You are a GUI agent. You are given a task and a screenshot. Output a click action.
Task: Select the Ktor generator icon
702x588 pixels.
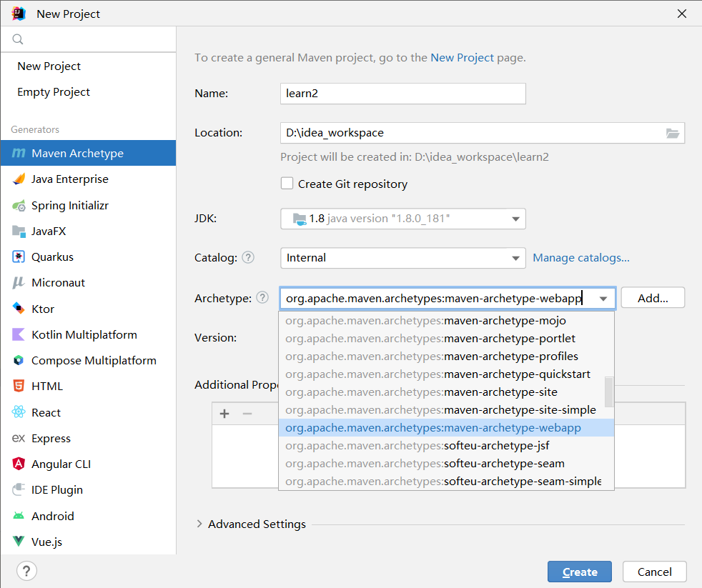coord(19,309)
